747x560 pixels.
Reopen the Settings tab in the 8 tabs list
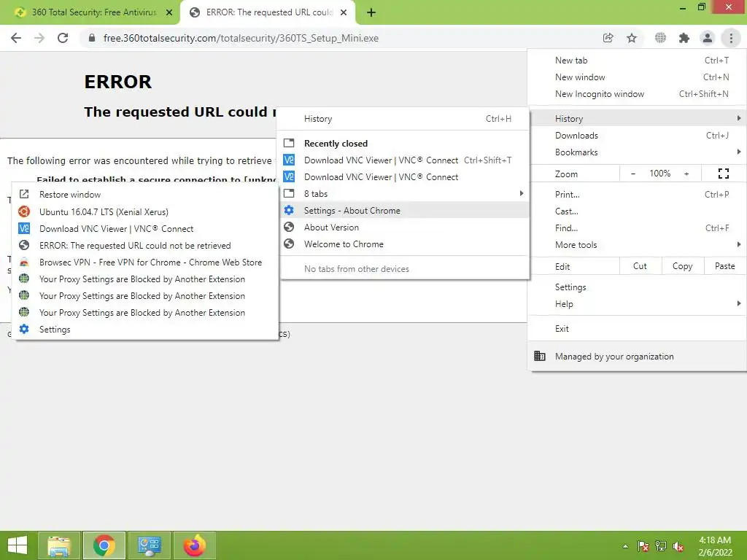click(x=145, y=329)
